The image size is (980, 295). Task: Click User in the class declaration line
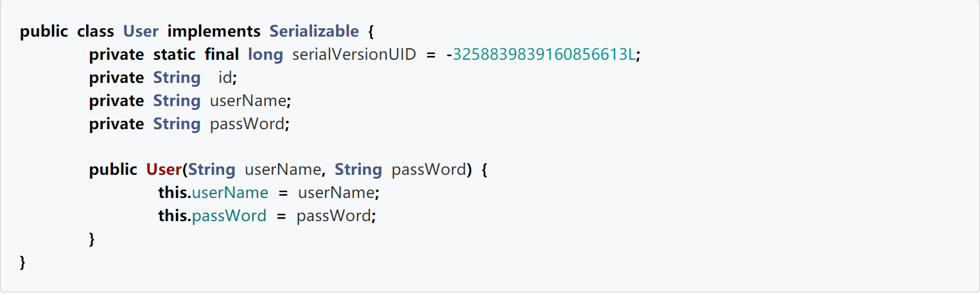click(x=141, y=31)
